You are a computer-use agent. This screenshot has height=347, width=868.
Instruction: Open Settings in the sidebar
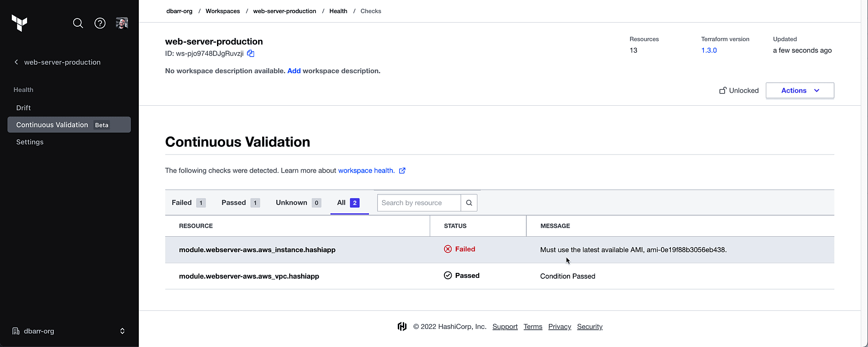tap(30, 142)
